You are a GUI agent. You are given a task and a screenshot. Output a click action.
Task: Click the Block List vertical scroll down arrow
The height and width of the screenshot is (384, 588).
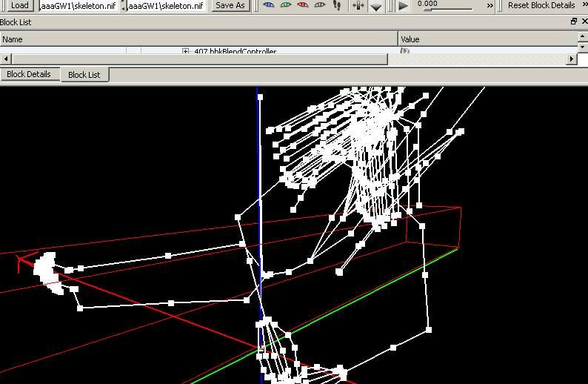click(582, 47)
